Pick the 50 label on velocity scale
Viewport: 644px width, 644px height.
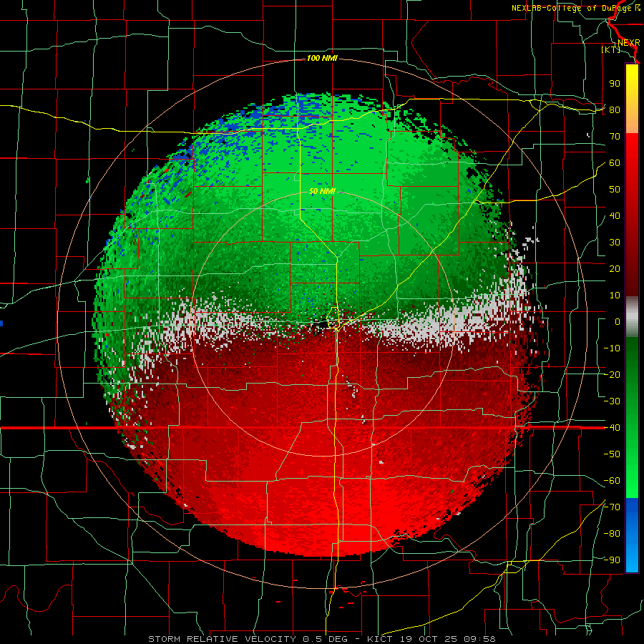pos(615,190)
